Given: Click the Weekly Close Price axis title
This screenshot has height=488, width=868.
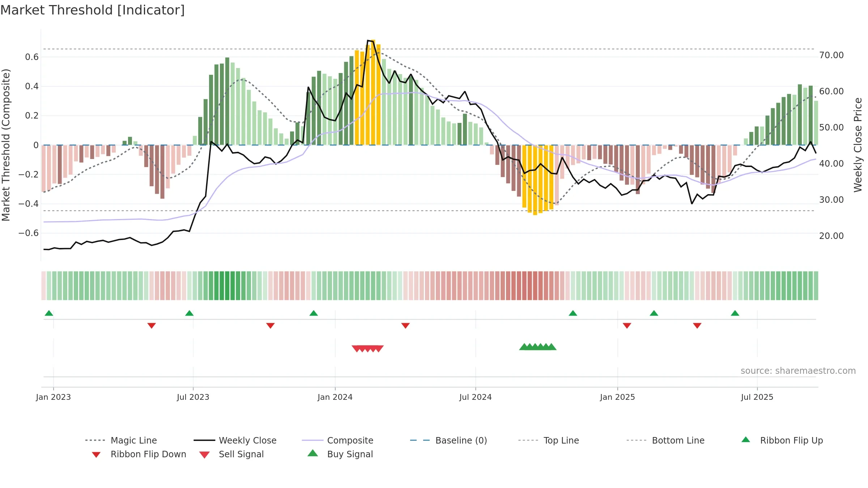Looking at the screenshot, I should point(858,145).
